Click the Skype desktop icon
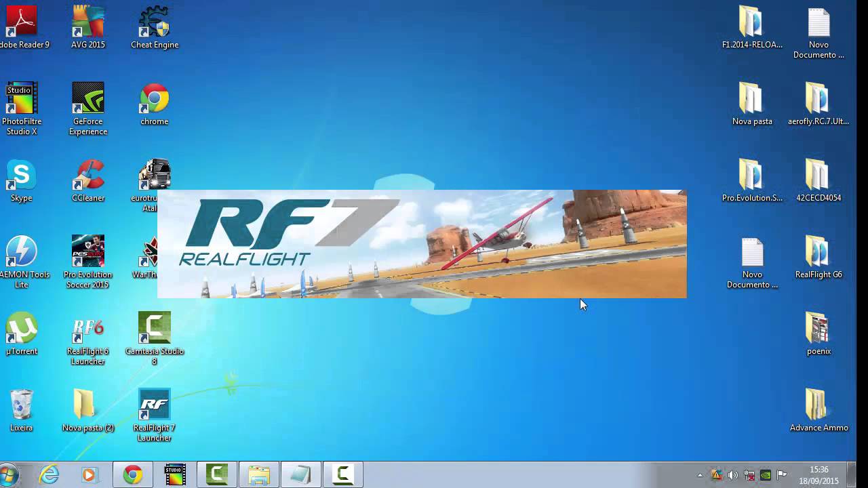This screenshot has height=488, width=868. 21,182
